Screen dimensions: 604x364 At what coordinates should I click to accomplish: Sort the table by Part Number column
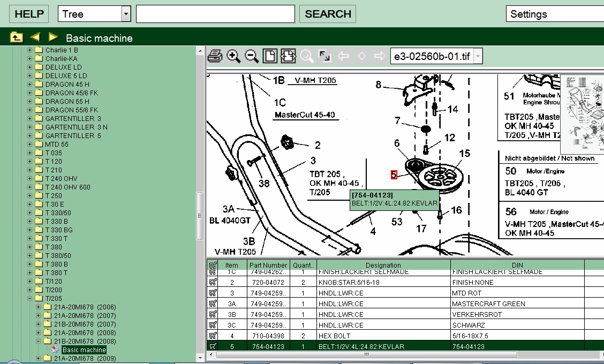268,265
